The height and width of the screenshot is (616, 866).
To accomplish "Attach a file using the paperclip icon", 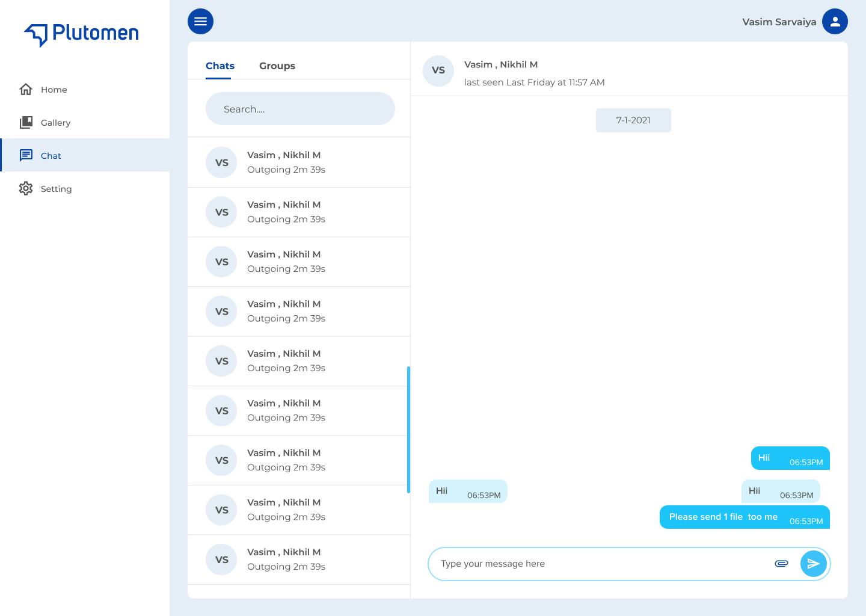I will point(781,564).
